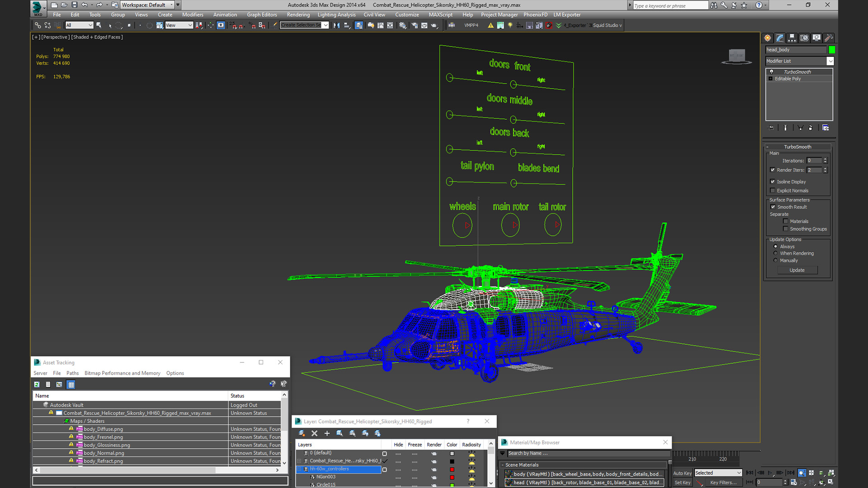Viewport: 868px width, 488px height.
Task: Click the Set Key button
Action: click(x=682, y=483)
